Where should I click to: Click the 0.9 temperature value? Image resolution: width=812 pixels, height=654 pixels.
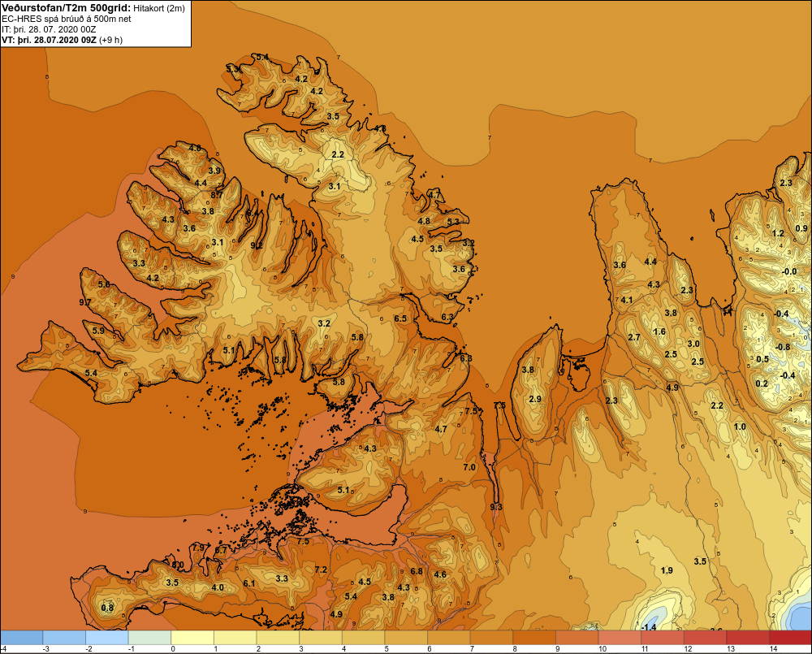(801, 228)
